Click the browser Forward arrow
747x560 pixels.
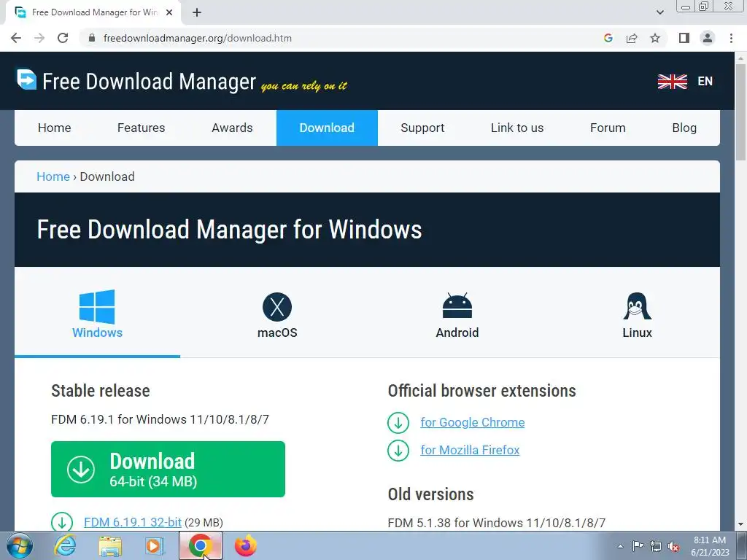tap(39, 38)
